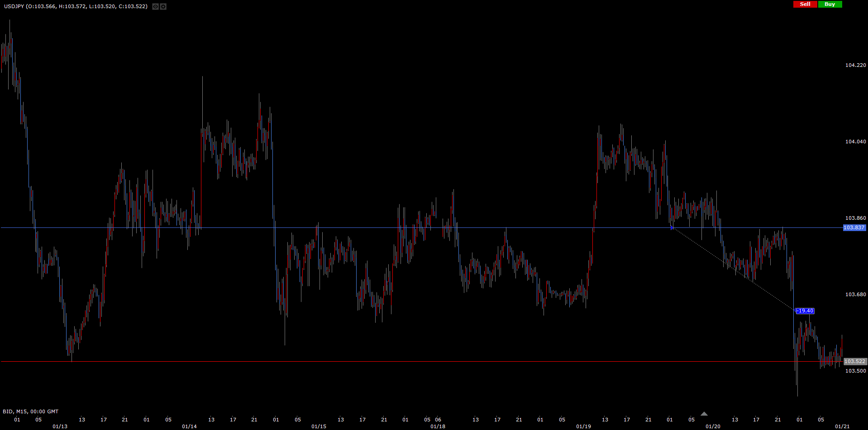This screenshot has width=868, height=430.
Task: Click the 01/15 date on time axis
Action: [x=319, y=426]
